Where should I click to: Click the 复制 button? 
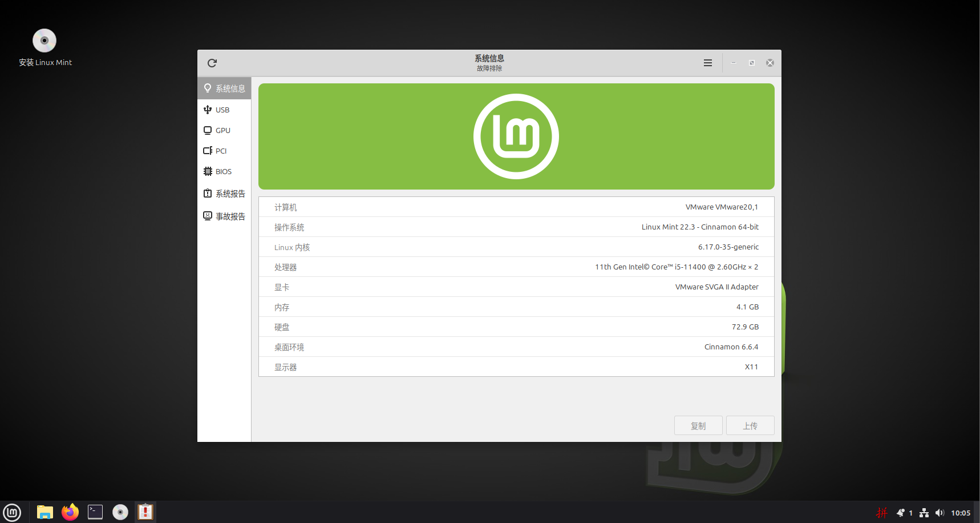click(x=698, y=425)
